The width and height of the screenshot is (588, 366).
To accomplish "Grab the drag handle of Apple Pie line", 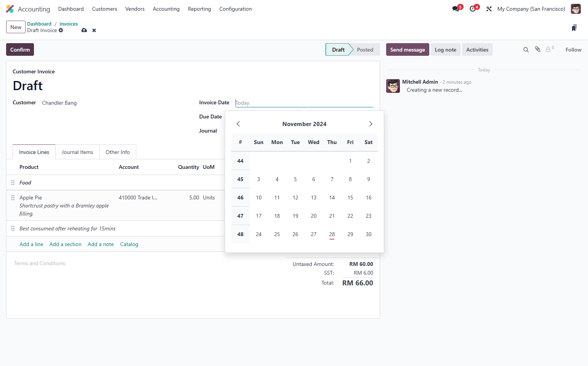I will [x=13, y=198].
